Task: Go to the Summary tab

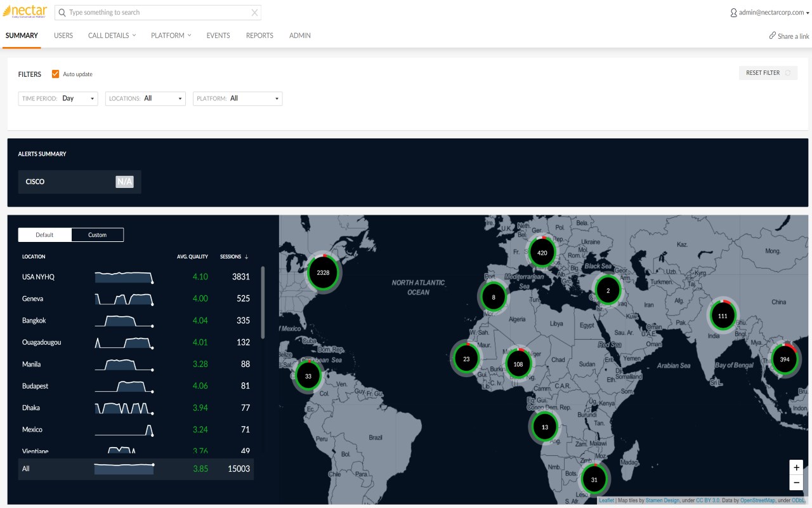Action: click(x=22, y=36)
